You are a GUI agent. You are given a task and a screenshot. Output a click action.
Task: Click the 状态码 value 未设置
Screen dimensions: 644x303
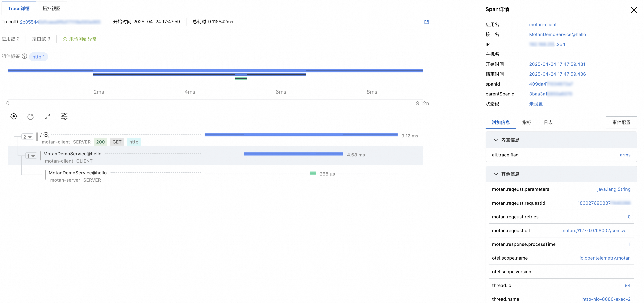coord(536,104)
